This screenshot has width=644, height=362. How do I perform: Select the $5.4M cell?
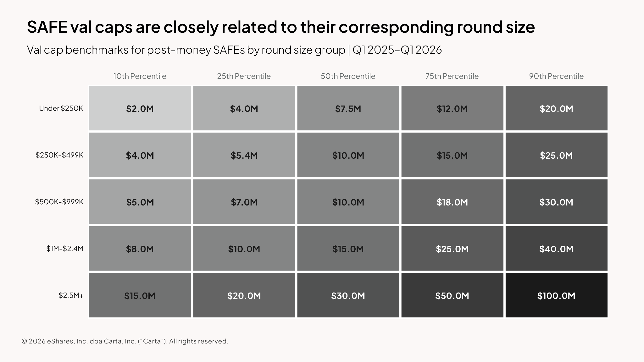[x=244, y=155]
